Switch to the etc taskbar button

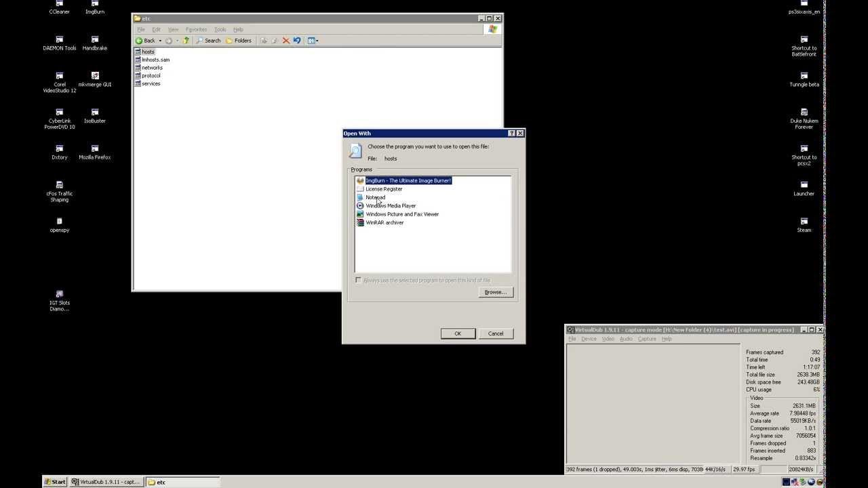pos(182,482)
